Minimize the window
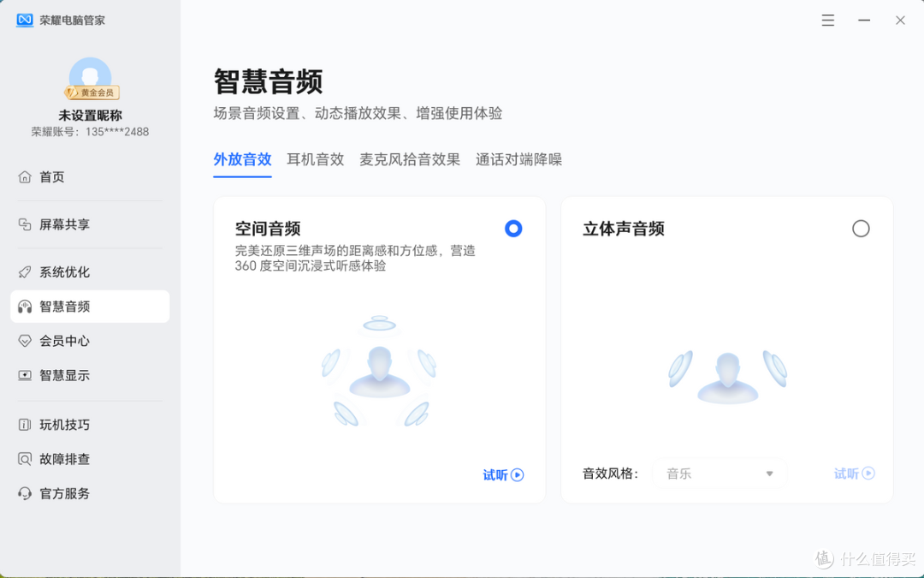924x578 pixels. tap(864, 20)
